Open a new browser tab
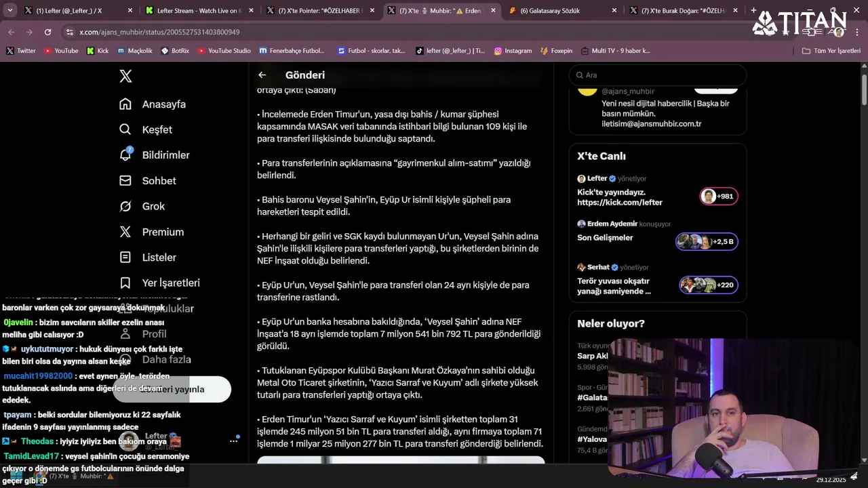 coord(753,10)
